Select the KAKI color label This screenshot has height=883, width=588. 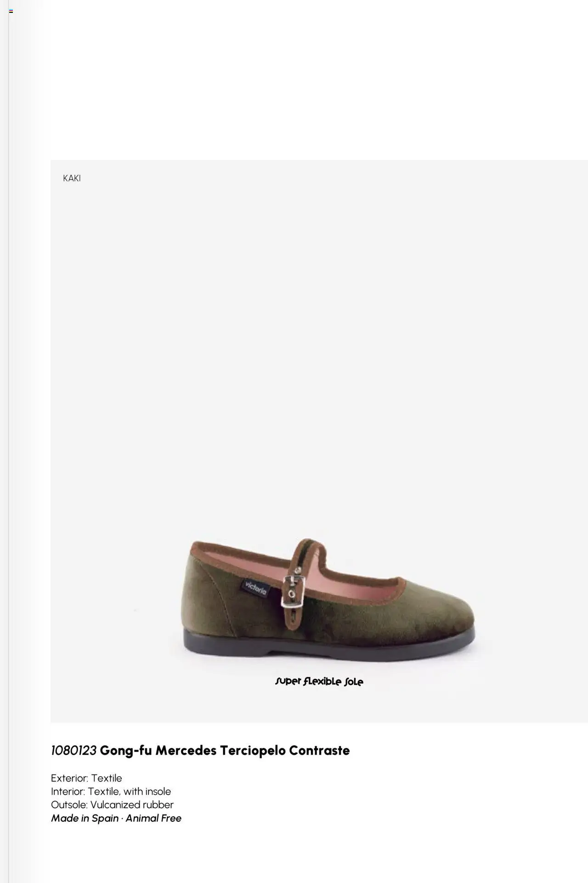click(72, 178)
